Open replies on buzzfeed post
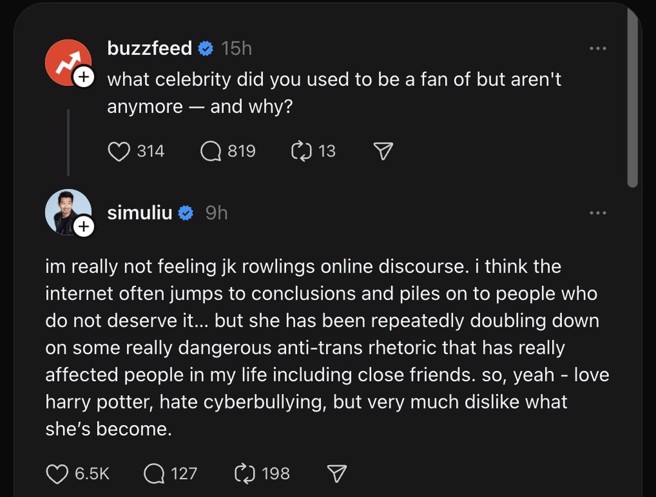The width and height of the screenshot is (656, 497). [211, 151]
